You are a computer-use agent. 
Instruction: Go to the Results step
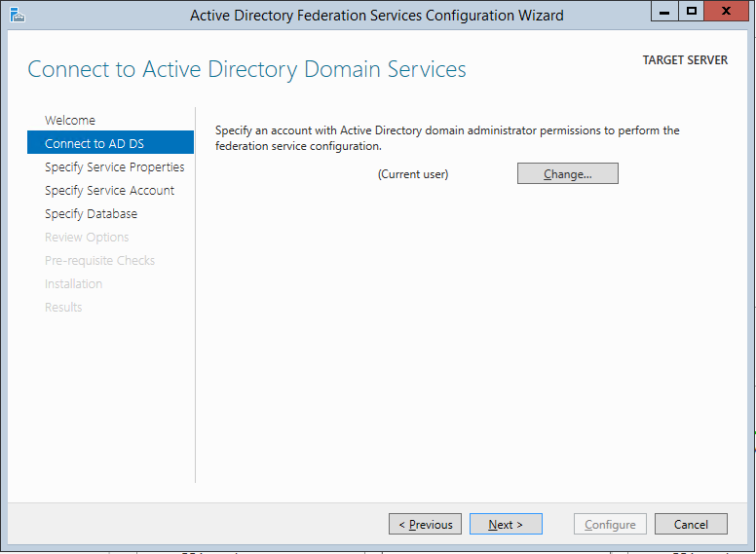point(63,308)
